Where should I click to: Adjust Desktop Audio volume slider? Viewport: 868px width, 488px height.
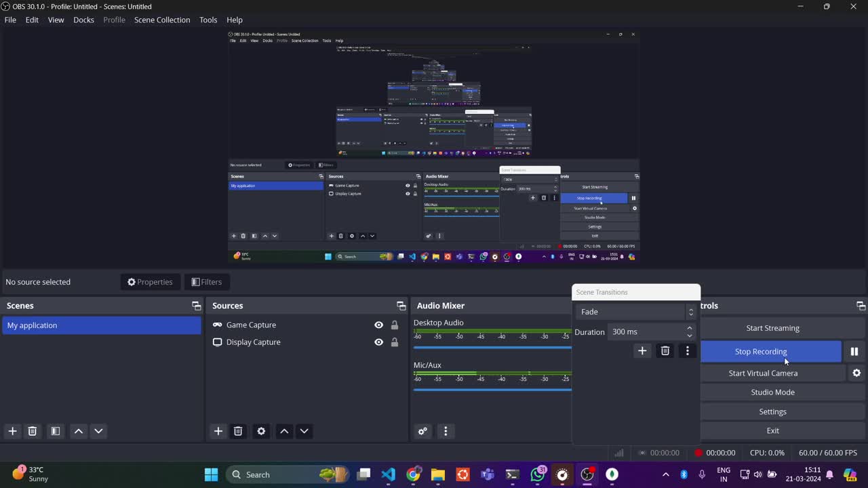492,348
